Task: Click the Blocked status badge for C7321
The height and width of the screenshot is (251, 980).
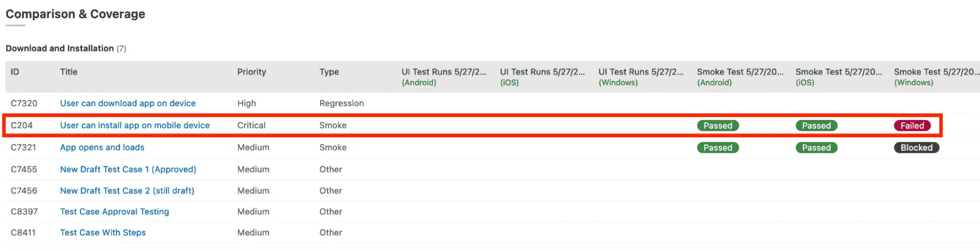Action: (916, 148)
